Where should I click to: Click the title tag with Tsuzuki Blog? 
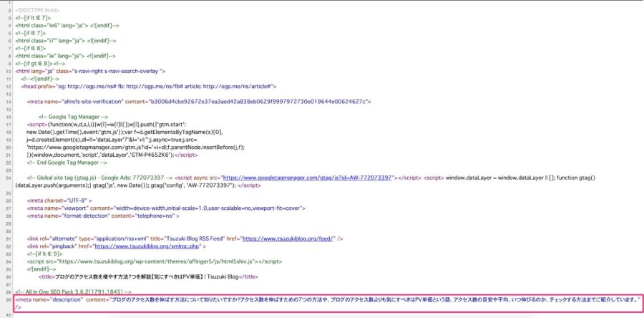point(148,277)
